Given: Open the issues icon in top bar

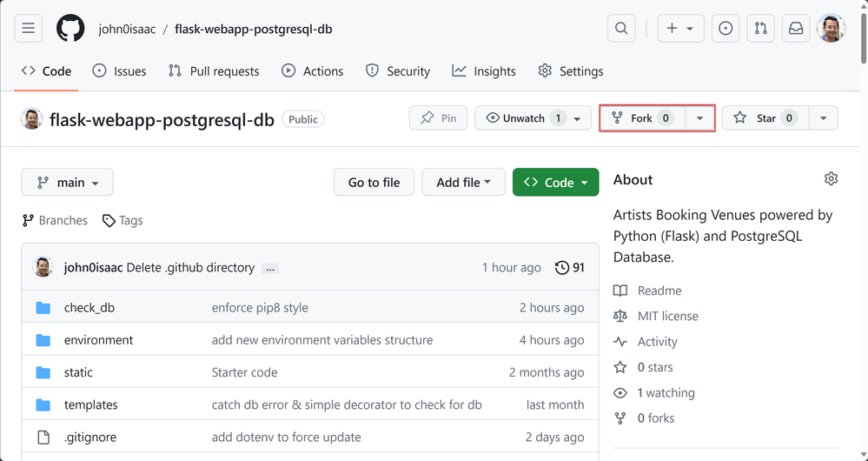Looking at the screenshot, I should tap(726, 28).
